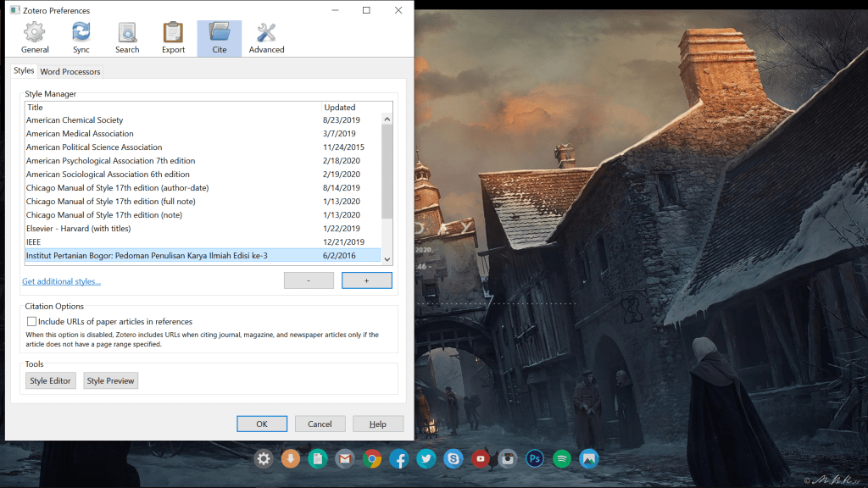This screenshot has width=868, height=488.
Task: Click scrollbar down arrow in style list
Action: pos(387,259)
